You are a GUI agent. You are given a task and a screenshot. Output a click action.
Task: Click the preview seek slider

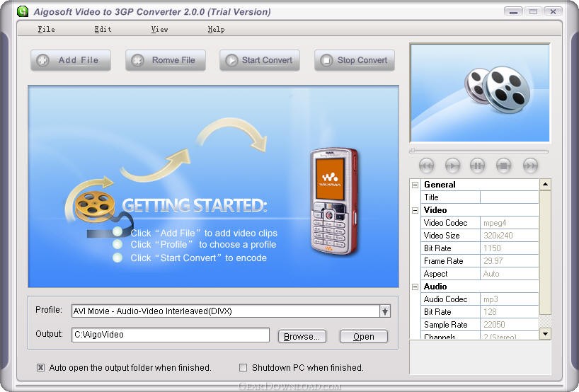tap(479, 151)
